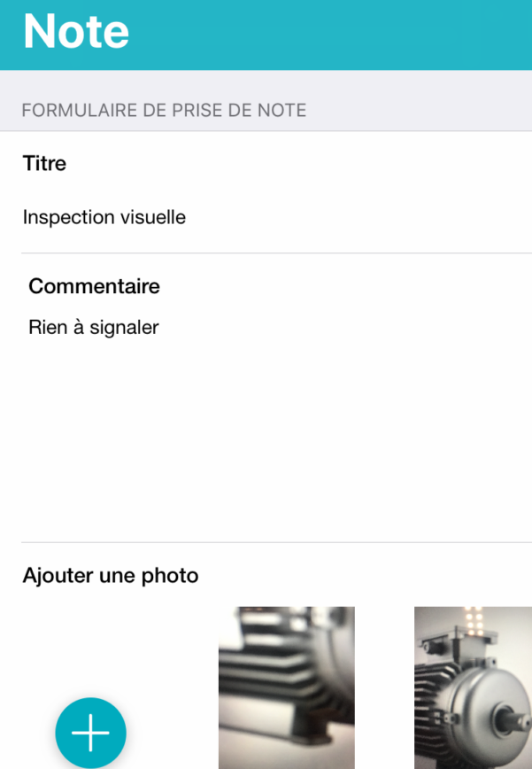Tap the teal plus button to add photo
This screenshot has width=532, height=769.
pyautogui.click(x=90, y=733)
